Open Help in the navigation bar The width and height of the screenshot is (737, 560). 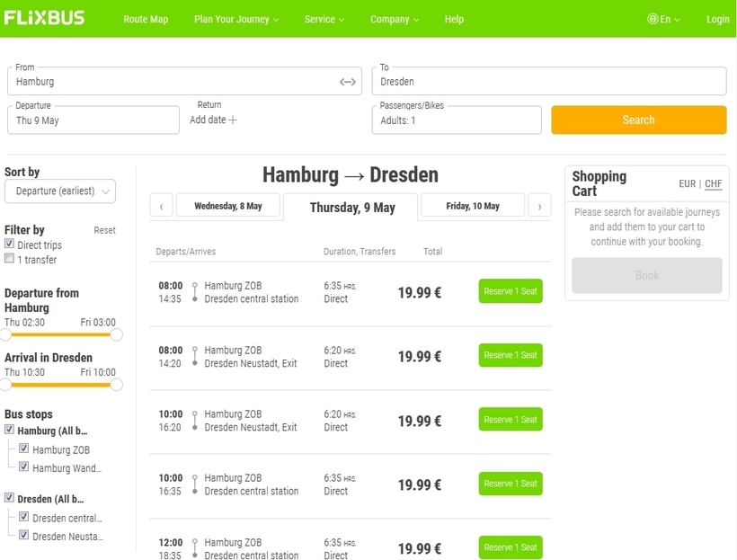[454, 19]
